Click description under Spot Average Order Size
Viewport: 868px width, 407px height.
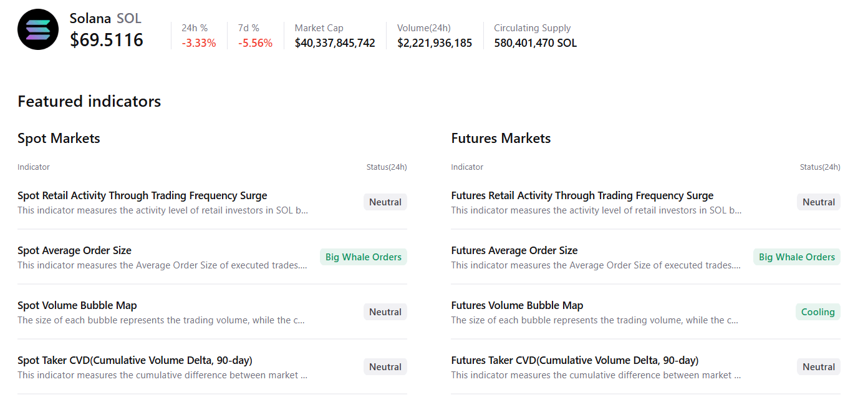pyautogui.click(x=163, y=265)
